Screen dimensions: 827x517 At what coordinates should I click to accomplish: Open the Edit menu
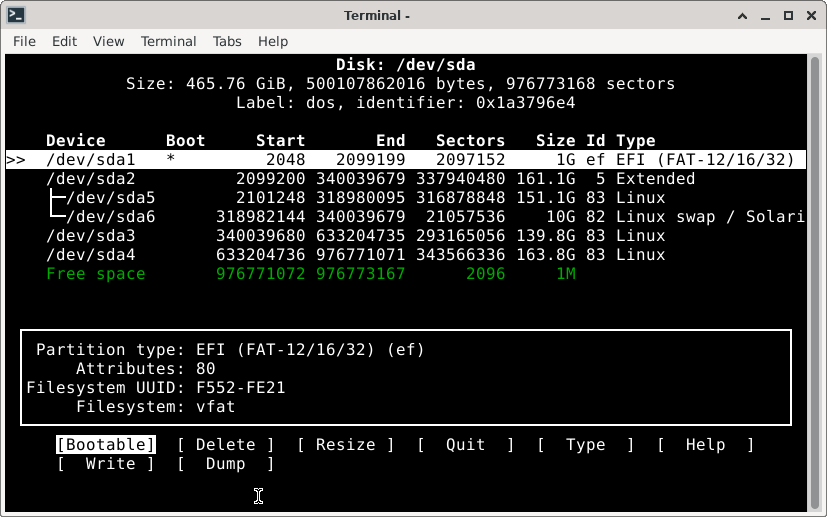pyautogui.click(x=64, y=41)
